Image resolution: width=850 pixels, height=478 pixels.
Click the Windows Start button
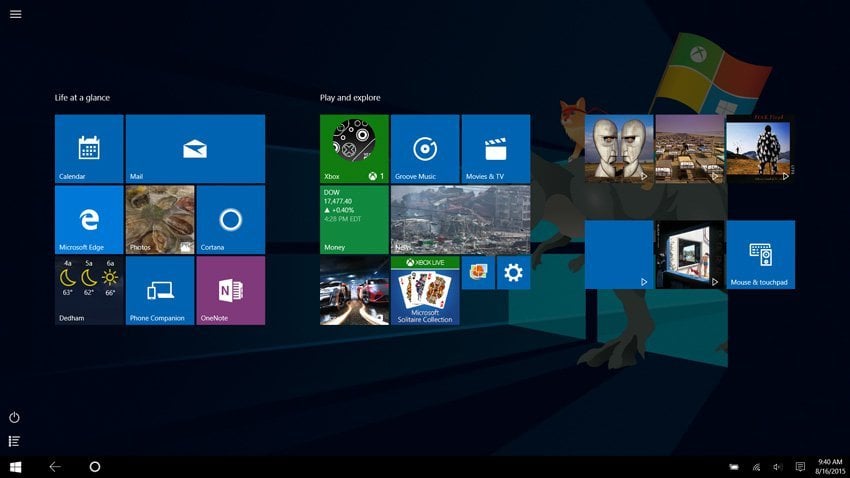click(x=16, y=467)
